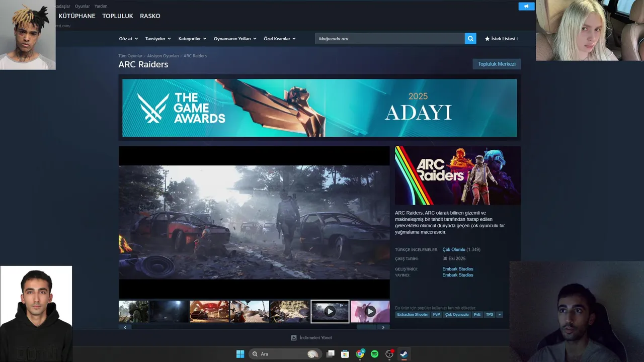Click the Aksiyon Oyunları breadcrumb
644x362 pixels.
[163, 56]
